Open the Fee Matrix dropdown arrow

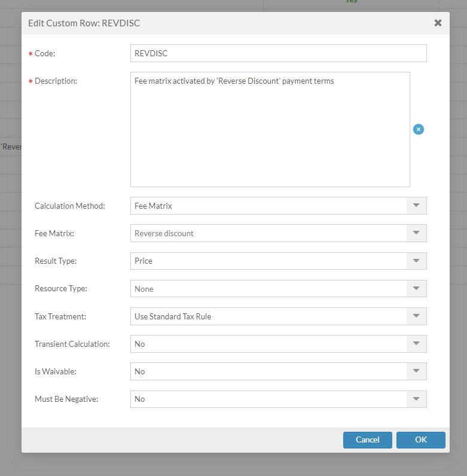416,233
